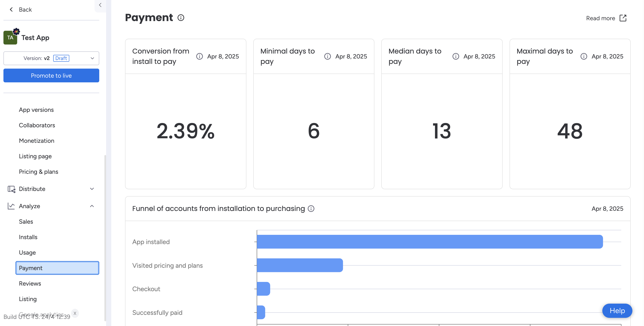Collapse sidebar using the top chevron arrow
This screenshot has width=644, height=326.
[x=100, y=5]
